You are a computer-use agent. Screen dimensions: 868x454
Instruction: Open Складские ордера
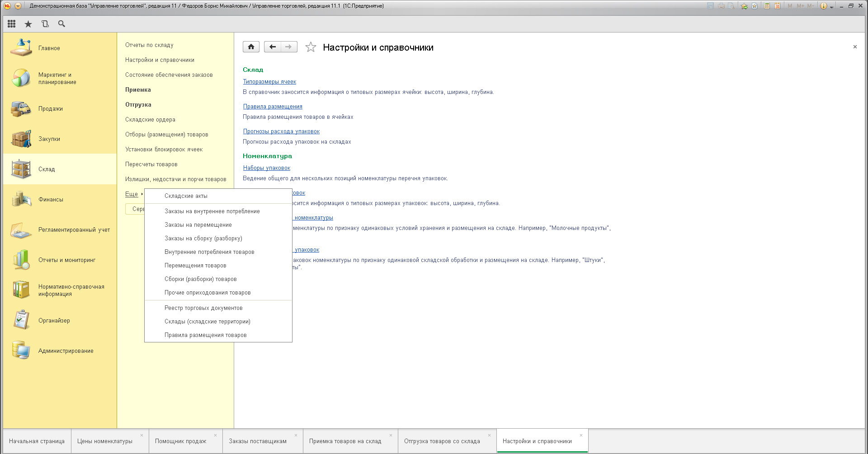click(150, 119)
